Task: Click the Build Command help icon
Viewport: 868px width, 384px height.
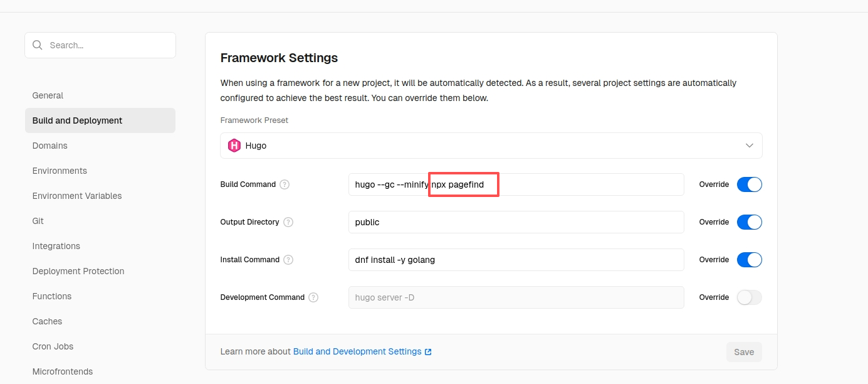Action: click(x=285, y=184)
